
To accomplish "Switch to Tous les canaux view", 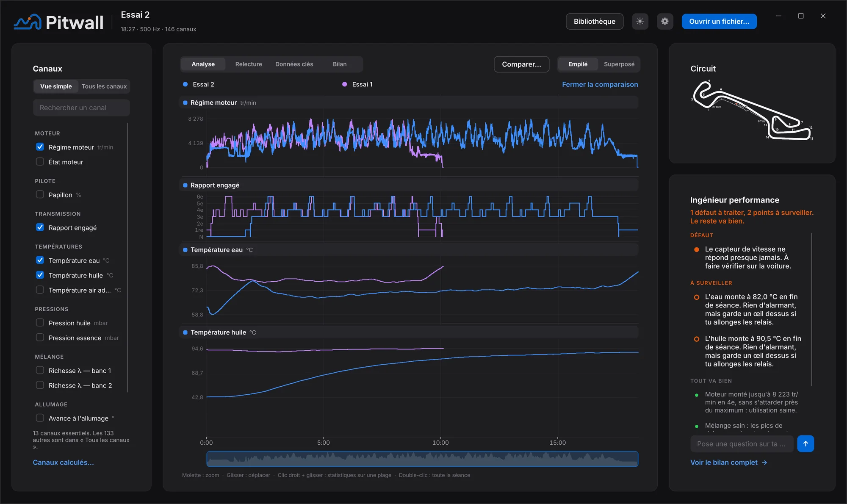I will tap(104, 86).
